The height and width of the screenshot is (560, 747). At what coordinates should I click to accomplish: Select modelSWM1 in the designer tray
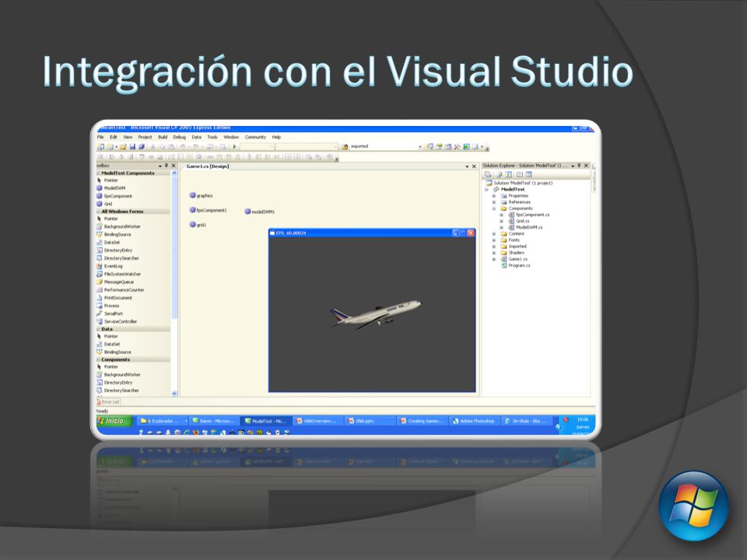tap(260, 212)
